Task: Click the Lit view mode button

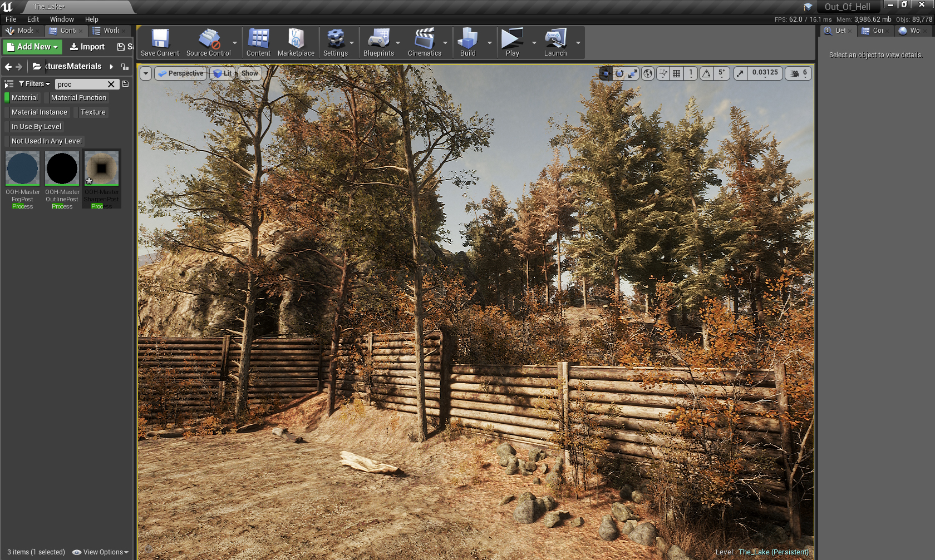Action: click(x=223, y=73)
